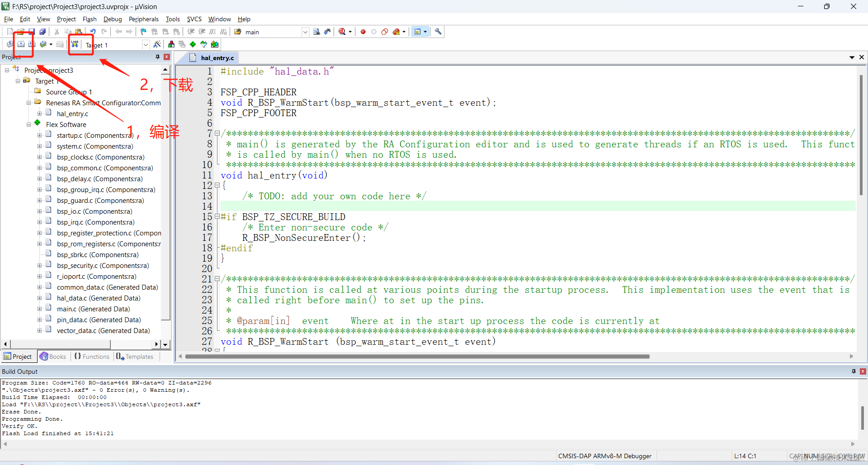
Task: Open kill breakpoints dropdown arrow
Action: 404,32
